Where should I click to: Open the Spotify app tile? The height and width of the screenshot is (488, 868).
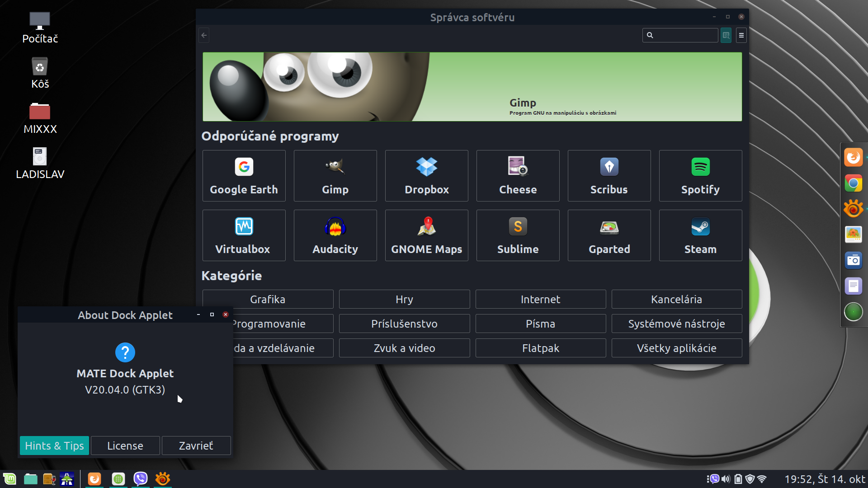tap(700, 176)
